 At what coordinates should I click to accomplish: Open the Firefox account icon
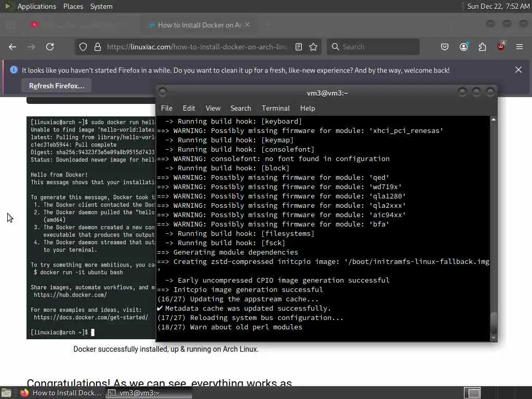pyautogui.click(x=463, y=47)
